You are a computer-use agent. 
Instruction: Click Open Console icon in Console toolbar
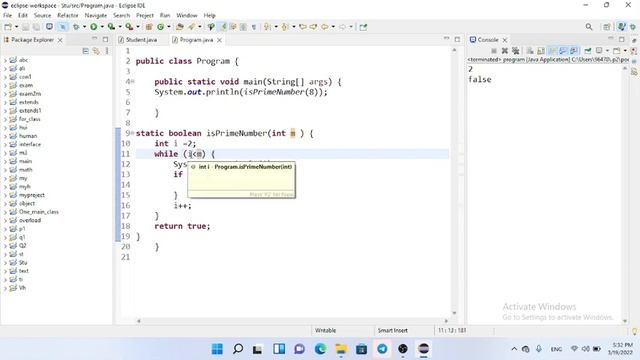617,51
